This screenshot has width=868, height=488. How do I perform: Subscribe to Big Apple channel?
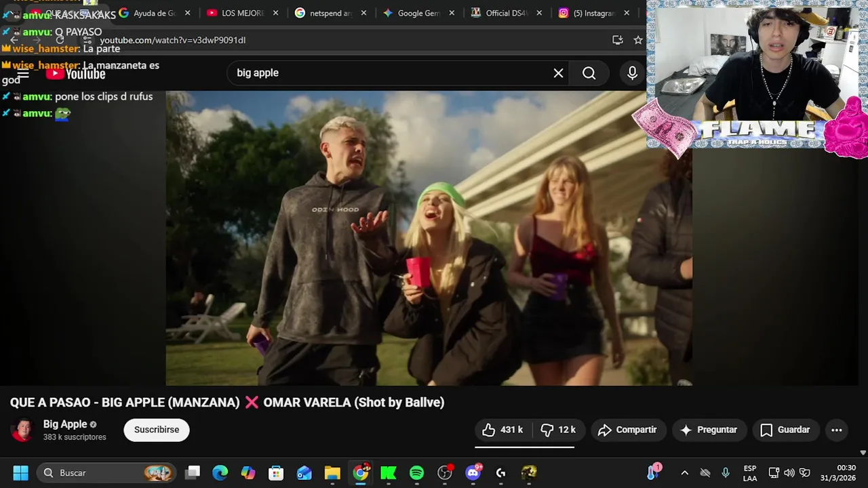(157, 430)
